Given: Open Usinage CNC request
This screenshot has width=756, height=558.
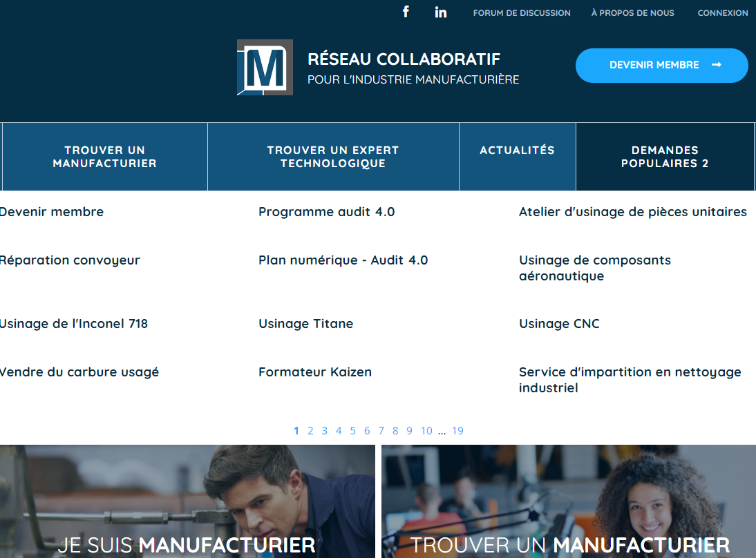Looking at the screenshot, I should tap(559, 324).
